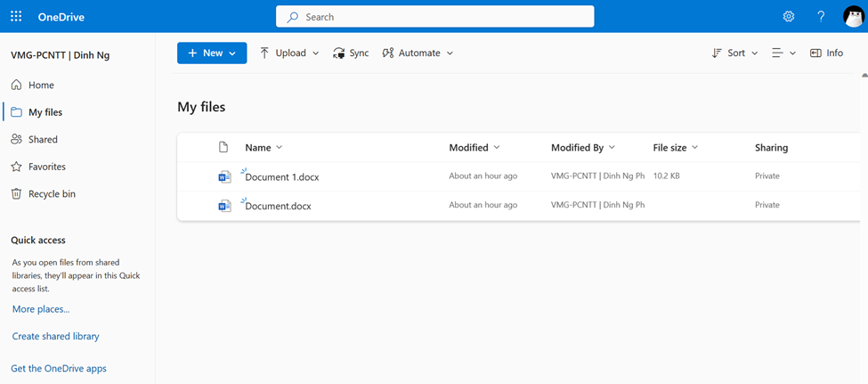Click the Sharing column header
Screen dimensions: 868x384
tap(771, 147)
